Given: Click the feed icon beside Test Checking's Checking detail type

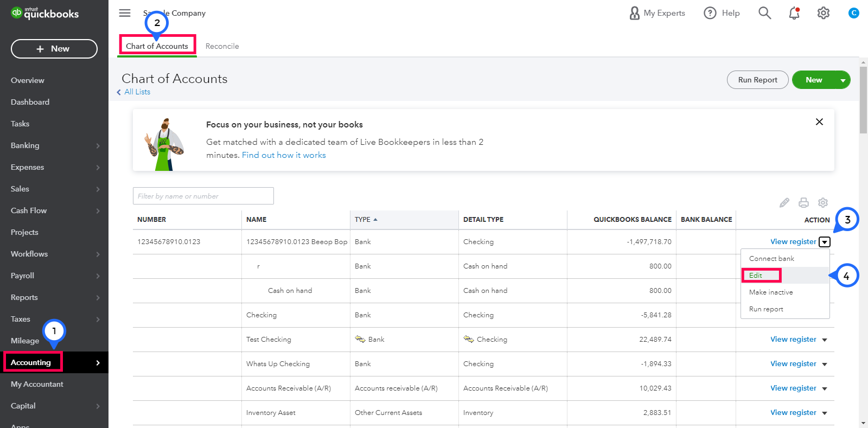Looking at the screenshot, I should (469, 339).
